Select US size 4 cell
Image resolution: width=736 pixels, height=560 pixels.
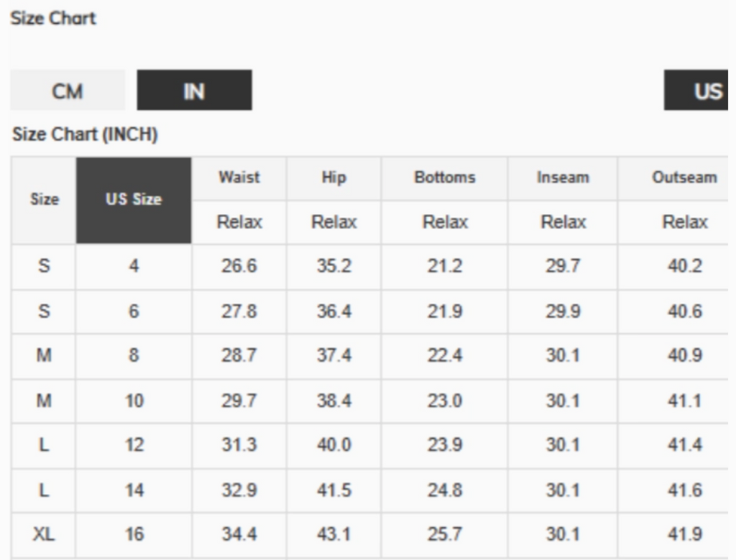click(134, 267)
